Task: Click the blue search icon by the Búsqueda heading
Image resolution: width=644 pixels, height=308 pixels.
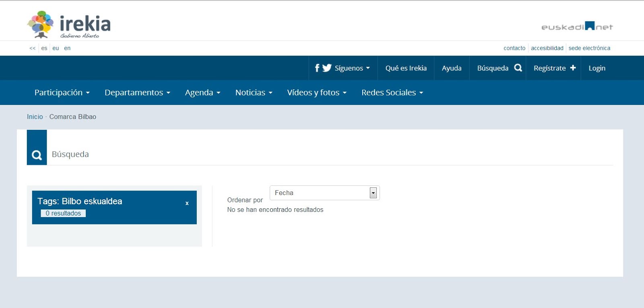Action: pyautogui.click(x=37, y=155)
